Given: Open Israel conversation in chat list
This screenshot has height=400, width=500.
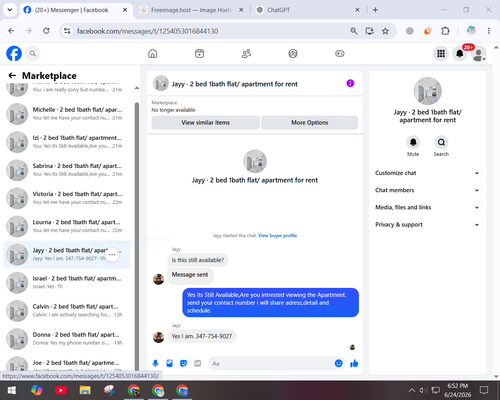Looking at the screenshot, I should [x=67, y=282].
